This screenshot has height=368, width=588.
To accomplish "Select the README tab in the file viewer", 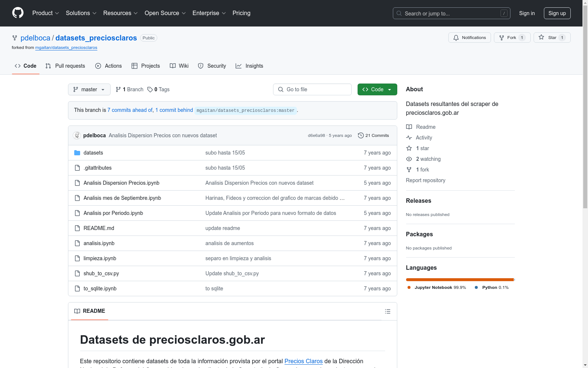I will pyautogui.click(x=90, y=311).
